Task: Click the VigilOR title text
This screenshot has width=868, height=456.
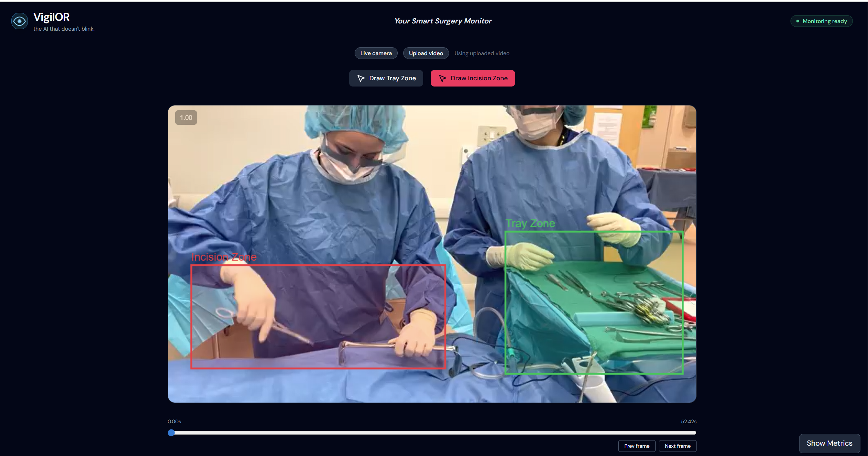Action: (x=51, y=17)
